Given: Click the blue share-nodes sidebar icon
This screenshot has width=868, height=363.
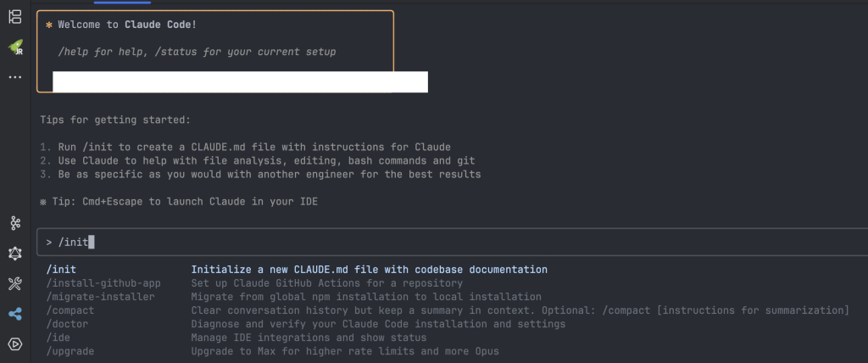Looking at the screenshot, I should coord(15,314).
